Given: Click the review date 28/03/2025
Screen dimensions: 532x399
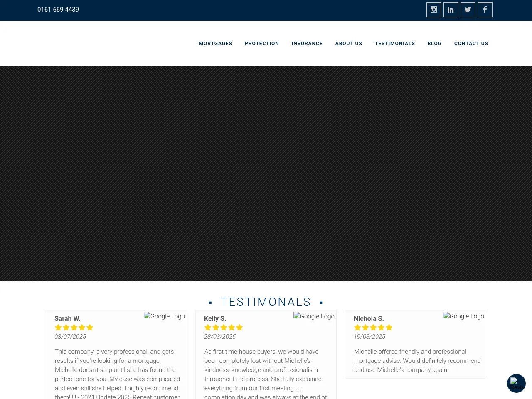Looking at the screenshot, I should click(x=220, y=337).
